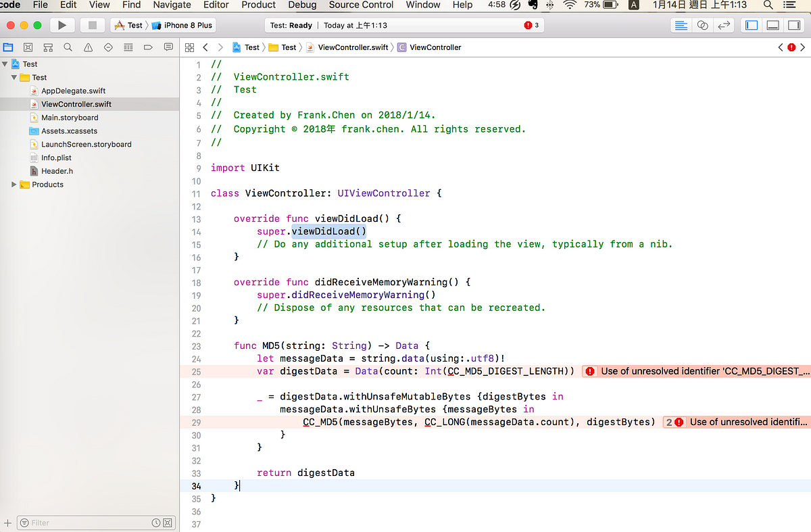
Task: Go back in editor history
Action: point(205,47)
